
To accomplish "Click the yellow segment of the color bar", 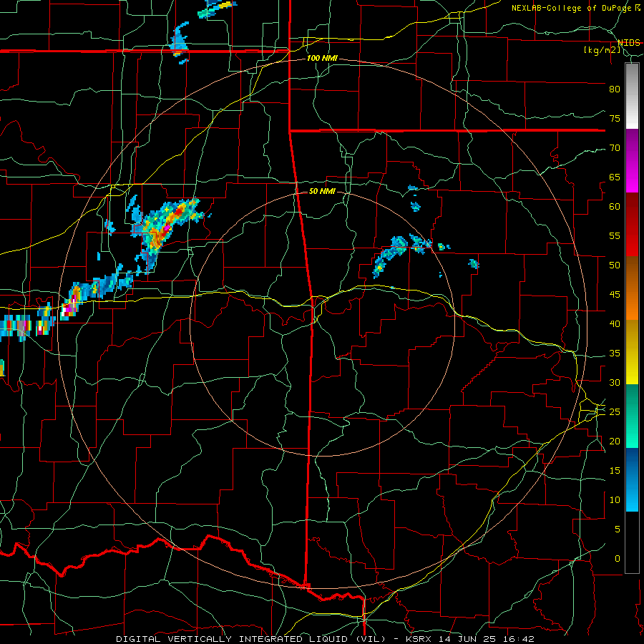I will [x=632, y=352].
